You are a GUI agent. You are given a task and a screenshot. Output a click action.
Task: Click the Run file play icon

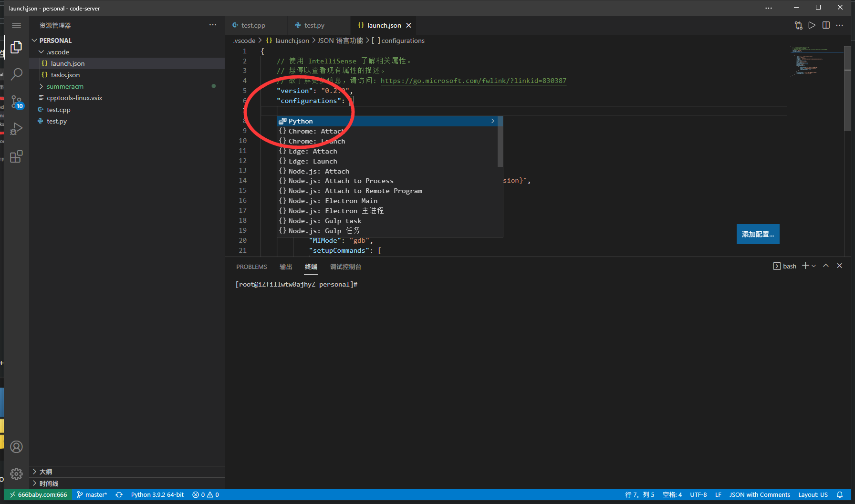(x=812, y=25)
